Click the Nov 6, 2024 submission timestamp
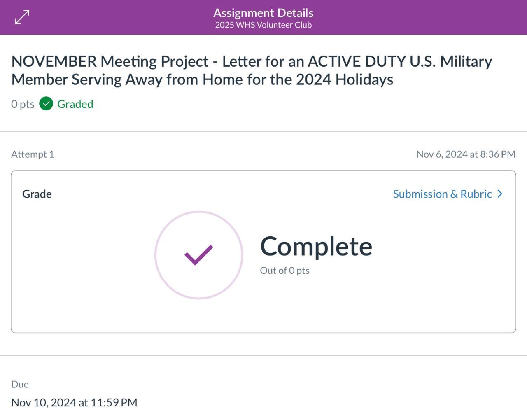527x420 pixels. pos(466,154)
